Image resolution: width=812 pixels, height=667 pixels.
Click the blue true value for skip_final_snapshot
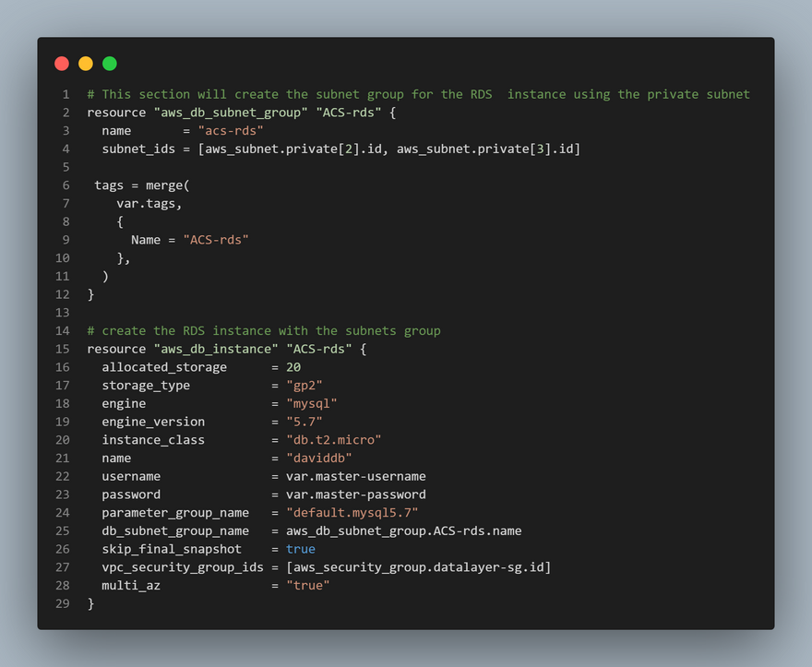[301, 549]
